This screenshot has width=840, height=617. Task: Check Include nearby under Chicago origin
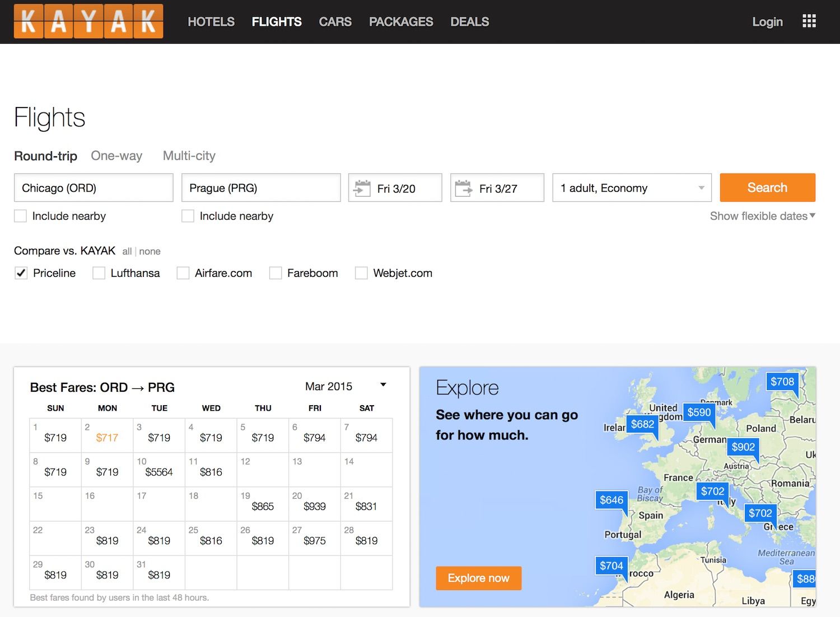point(21,216)
